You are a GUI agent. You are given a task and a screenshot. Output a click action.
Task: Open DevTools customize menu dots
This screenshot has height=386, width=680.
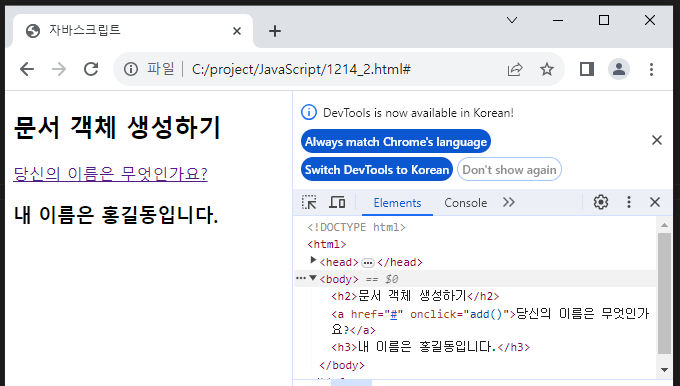629,202
